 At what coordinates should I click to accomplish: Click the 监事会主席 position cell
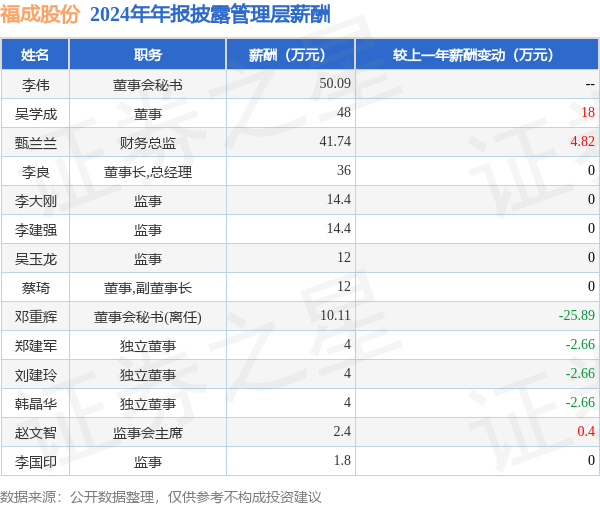pyautogui.click(x=148, y=433)
